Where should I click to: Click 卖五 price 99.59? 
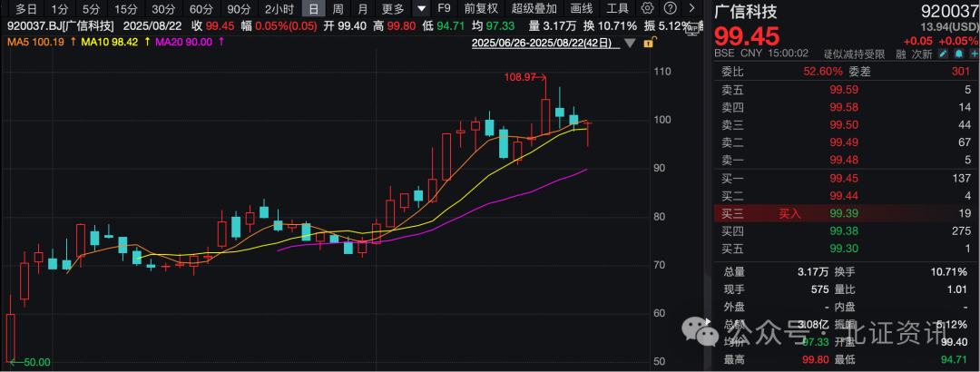[x=842, y=90]
